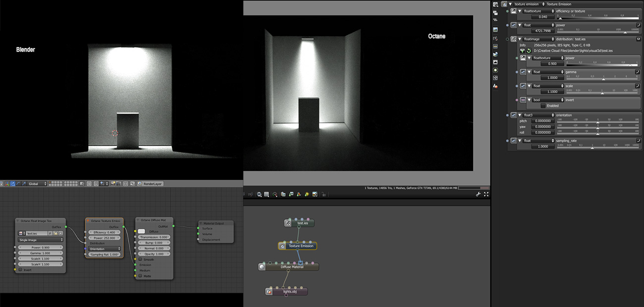Screen dimensions: 644x307
Task: Click the sun icon in Octane side strip
Action: (x=495, y=70)
